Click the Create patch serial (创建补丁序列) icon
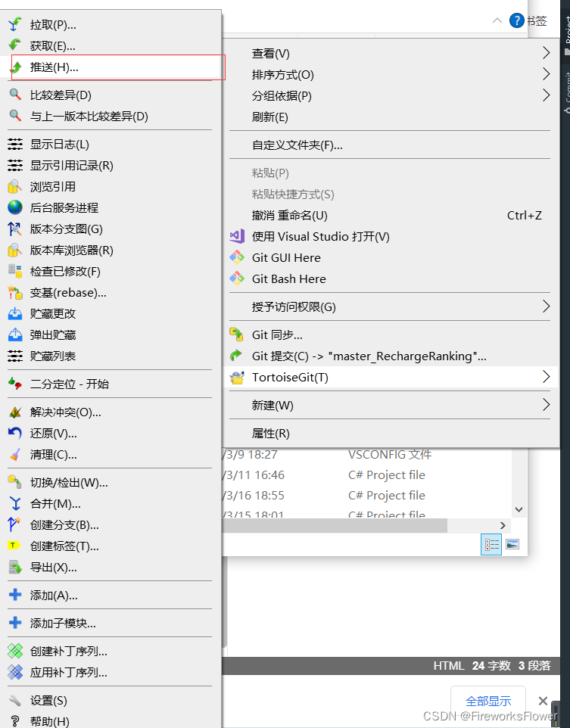The height and width of the screenshot is (728, 570). point(15,652)
